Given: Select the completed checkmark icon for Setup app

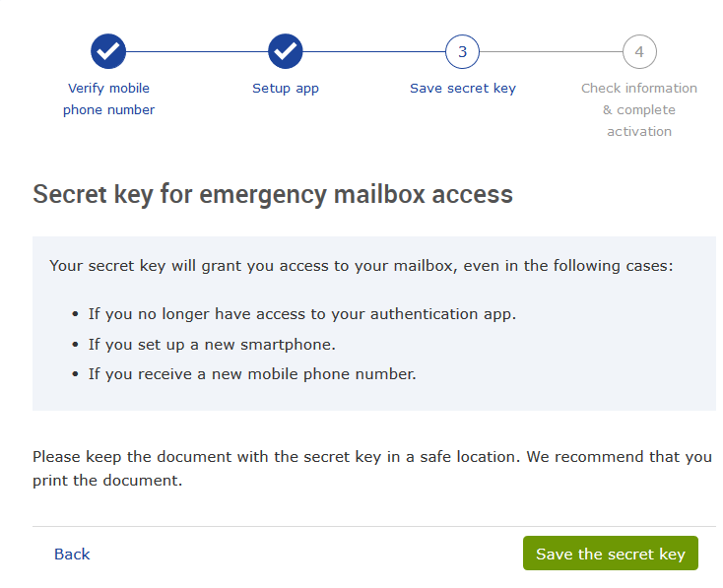Looking at the screenshot, I should 286,51.
